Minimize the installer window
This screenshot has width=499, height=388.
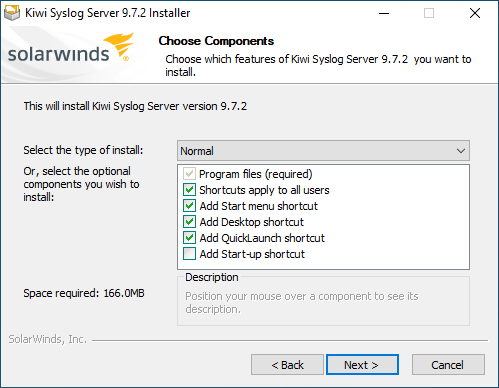pyautogui.click(x=384, y=13)
